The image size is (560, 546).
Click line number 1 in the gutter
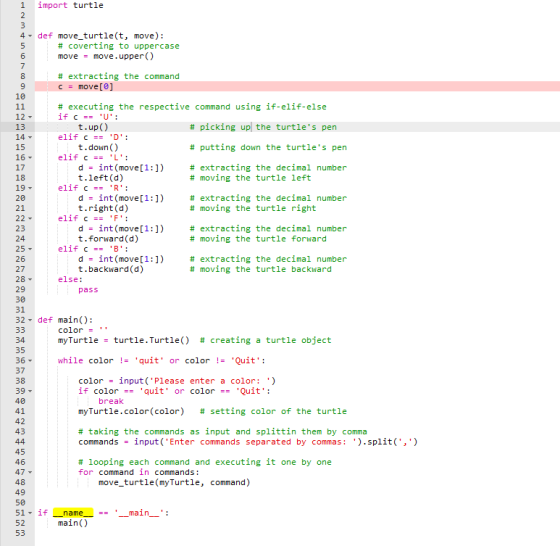click(22, 5)
